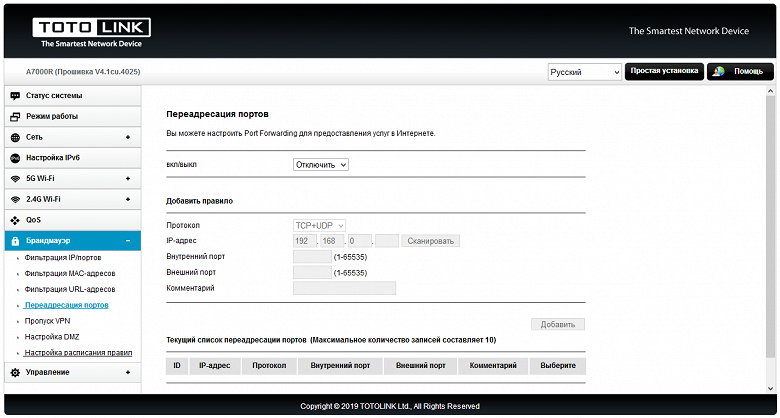Collapse the Брандмауэр section
Screen dimensions: 780x418
tap(128, 241)
